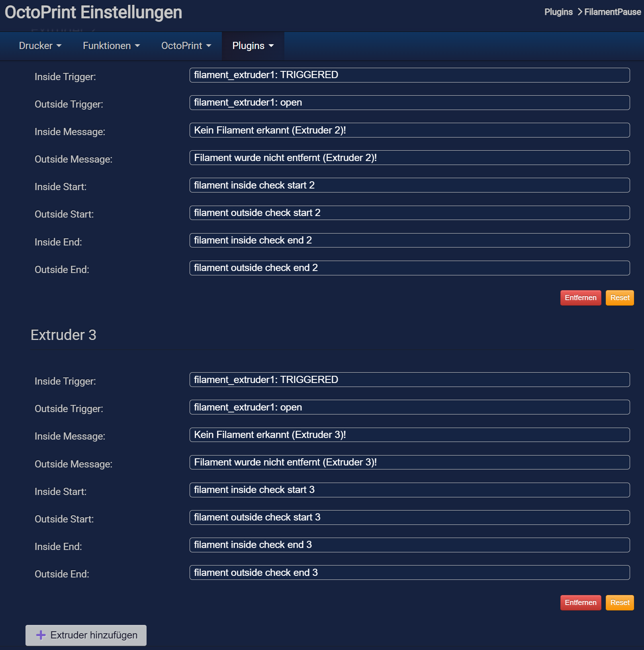Reset Extruder 3 settings

[620, 603]
